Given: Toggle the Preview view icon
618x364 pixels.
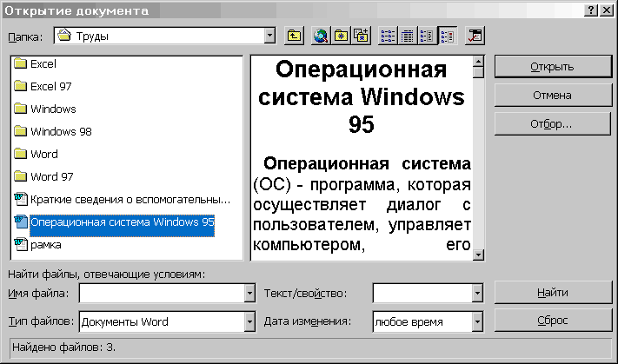Looking at the screenshot, I should click(x=448, y=36).
